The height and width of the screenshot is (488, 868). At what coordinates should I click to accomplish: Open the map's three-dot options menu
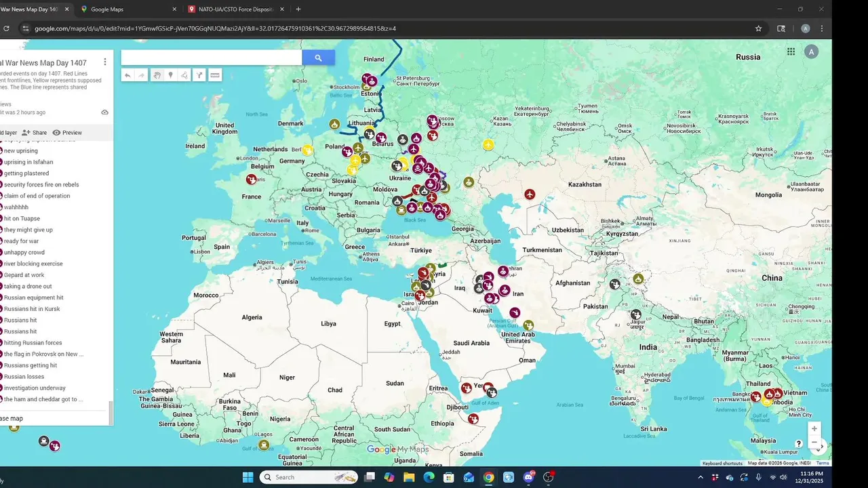click(x=104, y=62)
